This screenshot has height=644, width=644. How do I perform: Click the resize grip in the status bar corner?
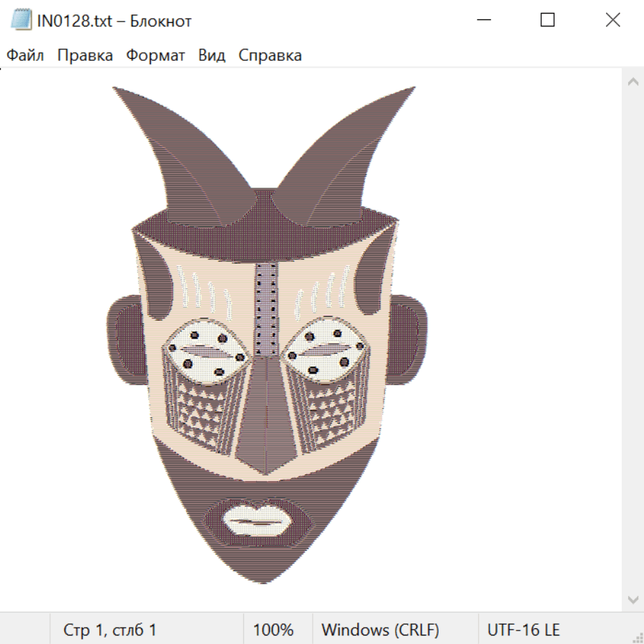(x=637, y=636)
